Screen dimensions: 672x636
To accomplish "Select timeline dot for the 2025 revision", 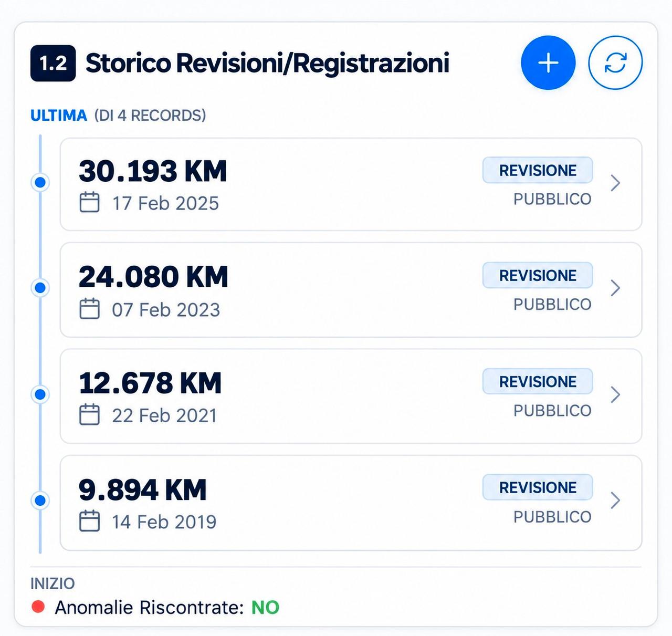I will click(40, 183).
